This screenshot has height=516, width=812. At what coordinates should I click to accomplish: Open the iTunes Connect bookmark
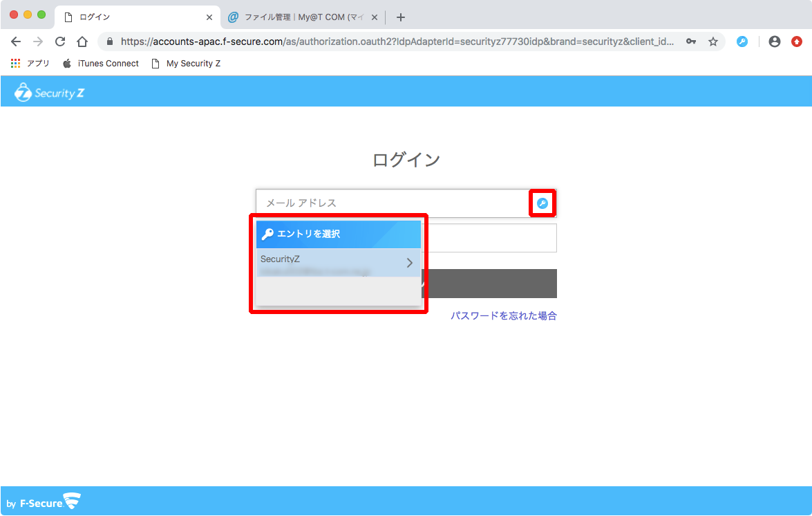coord(108,64)
